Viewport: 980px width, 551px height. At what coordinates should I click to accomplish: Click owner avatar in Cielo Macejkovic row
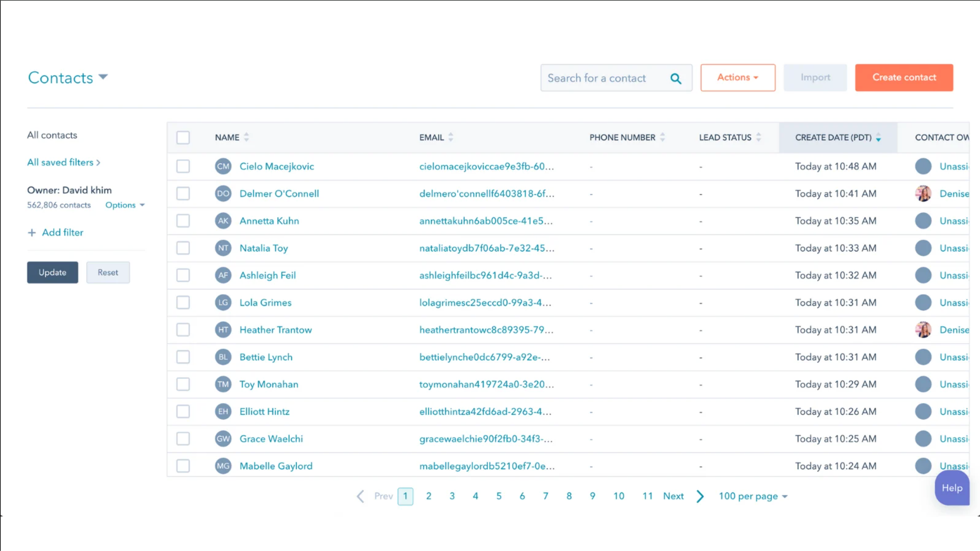pyautogui.click(x=923, y=166)
